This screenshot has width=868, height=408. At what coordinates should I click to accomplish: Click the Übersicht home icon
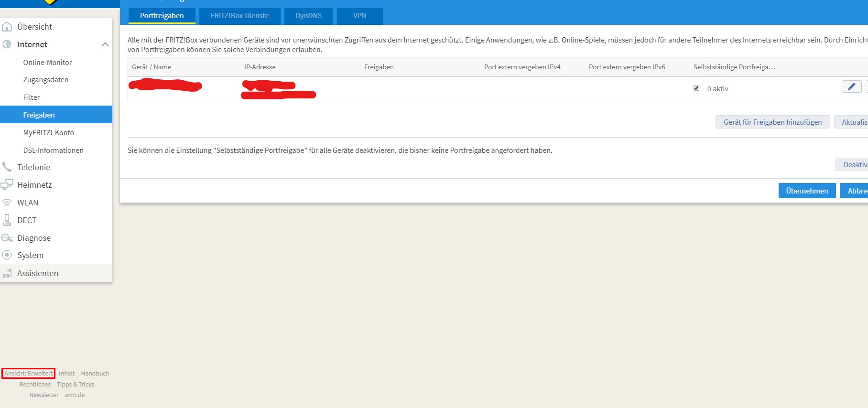point(7,27)
